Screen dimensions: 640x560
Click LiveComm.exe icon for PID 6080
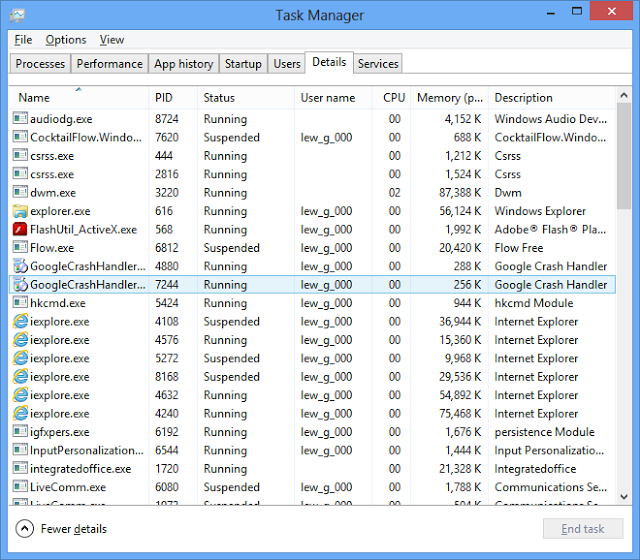(20, 486)
